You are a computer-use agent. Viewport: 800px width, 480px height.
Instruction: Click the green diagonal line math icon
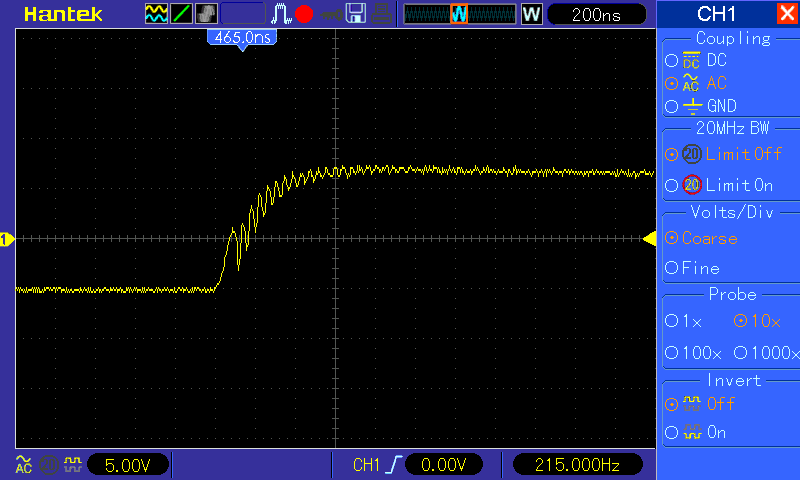(x=181, y=14)
